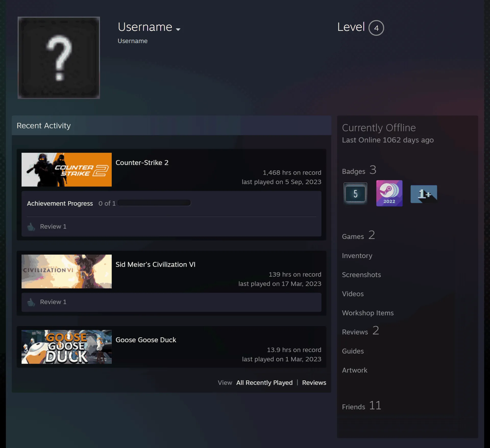Viewport: 490px width, 448px height.
Task: Open the Civilization VI game thumbnail
Action: tap(67, 272)
